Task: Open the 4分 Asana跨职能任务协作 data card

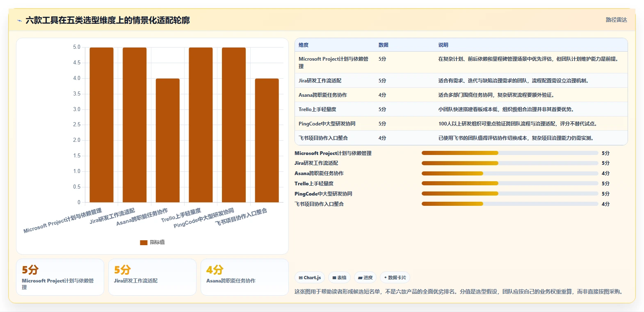Action: click(x=244, y=277)
